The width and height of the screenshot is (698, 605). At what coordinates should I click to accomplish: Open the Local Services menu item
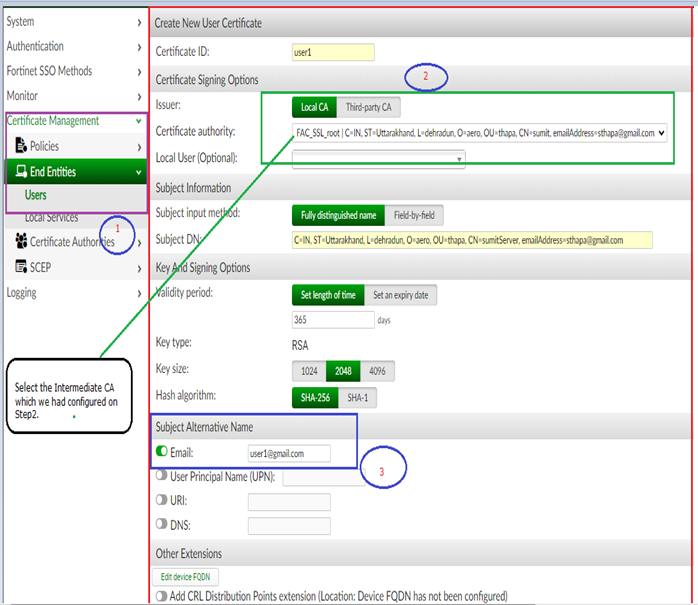51,217
